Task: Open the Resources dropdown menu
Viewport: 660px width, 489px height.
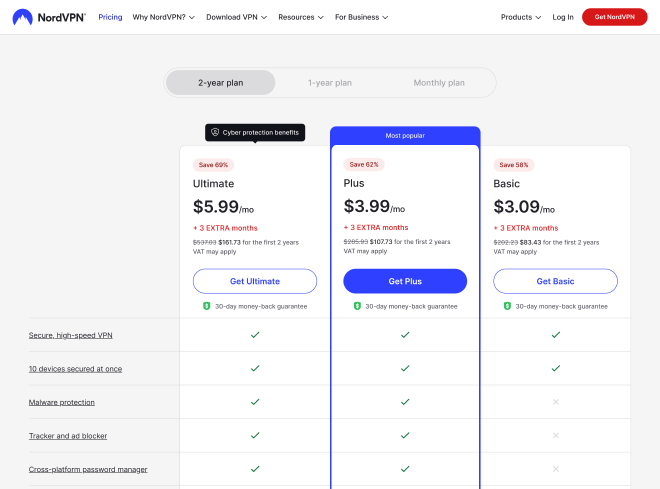Action: [x=301, y=17]
